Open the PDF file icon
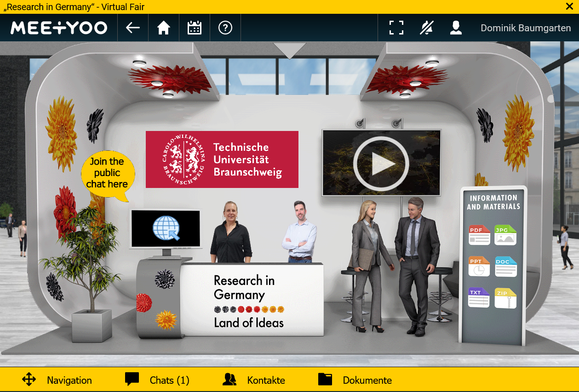The image size is (579, 392). (479, 234)
